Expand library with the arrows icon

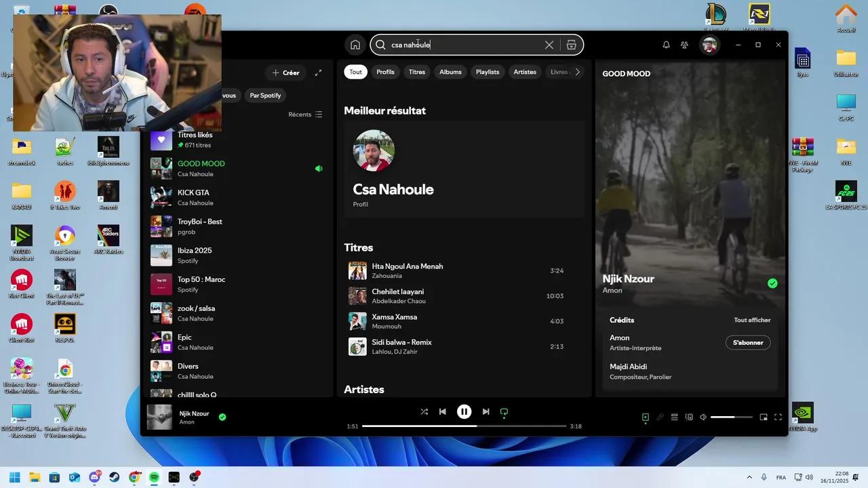[318, 73]
